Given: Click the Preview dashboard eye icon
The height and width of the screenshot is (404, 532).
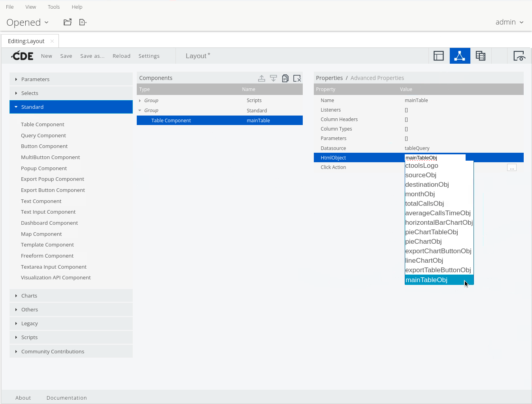Looking at the screenshot, I should pos(519,56).
